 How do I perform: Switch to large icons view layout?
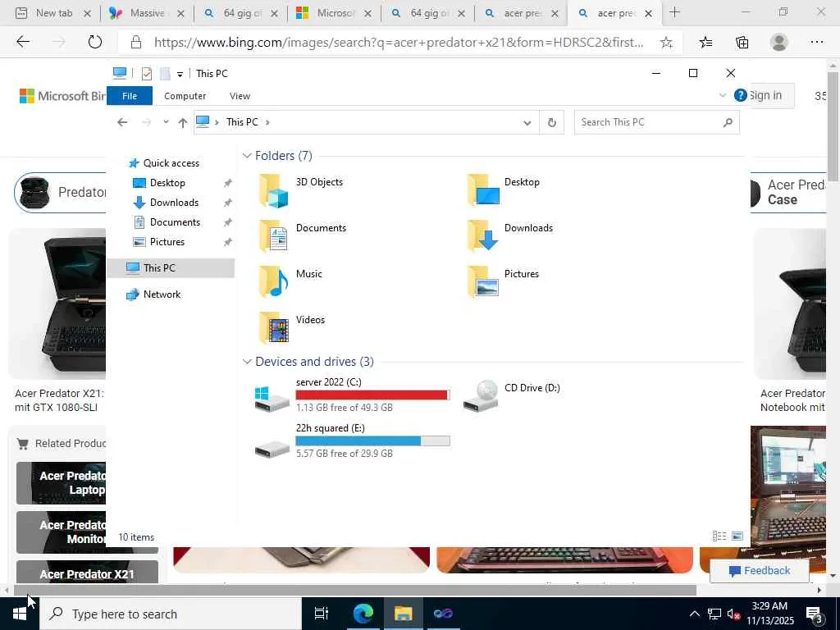click(737, 536)
